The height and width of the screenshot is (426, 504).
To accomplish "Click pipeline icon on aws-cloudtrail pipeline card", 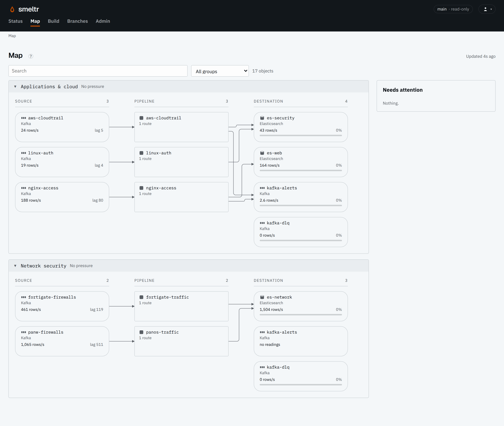I will (x=142, y=118).
